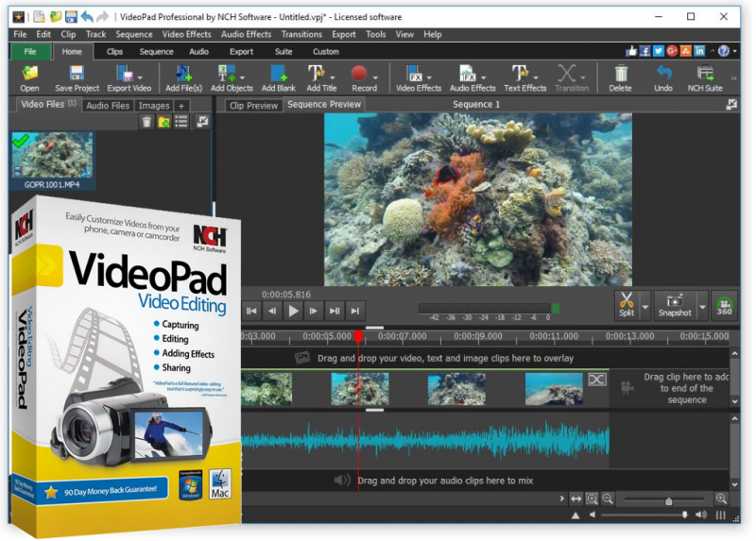
Task: Click the list view icon in the bin panel
Action: point(181,122)
